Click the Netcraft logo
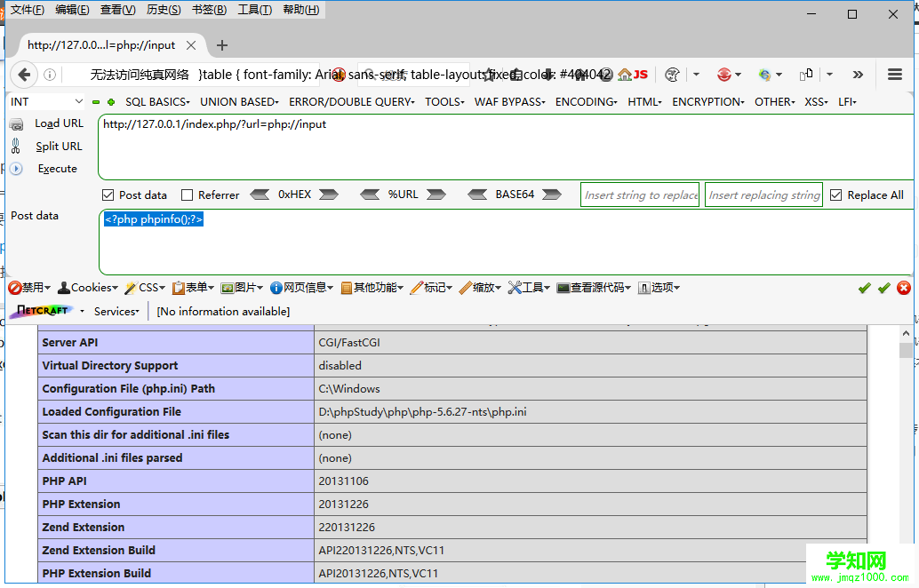Image resolution: width=919 pixels, height=588 pixels. click(x=44, y=311)
